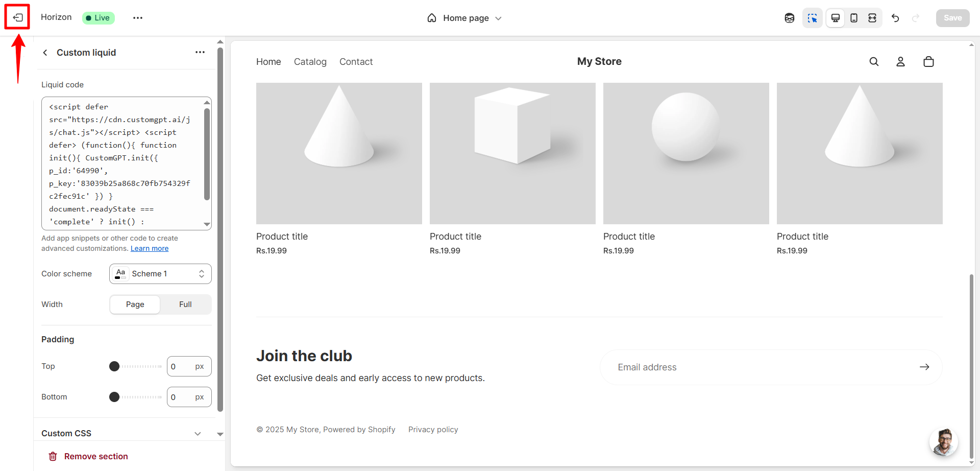Switch to the mobile preview
The width and height of the screenshot is (980, 471).
coord(854,18)
